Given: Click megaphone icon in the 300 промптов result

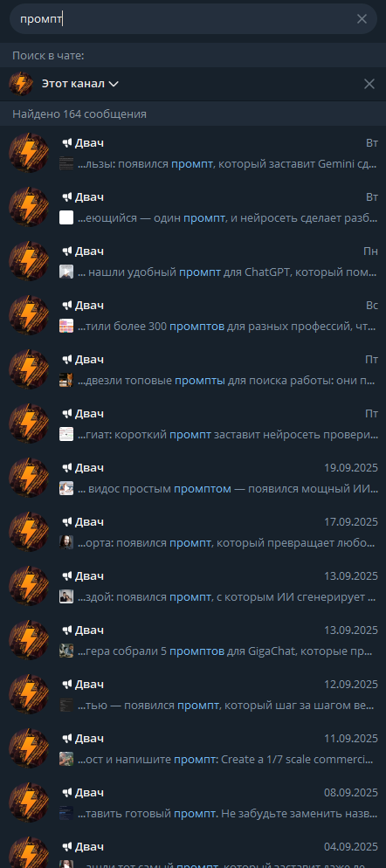Looking at the screenshot, I should 67,306.
